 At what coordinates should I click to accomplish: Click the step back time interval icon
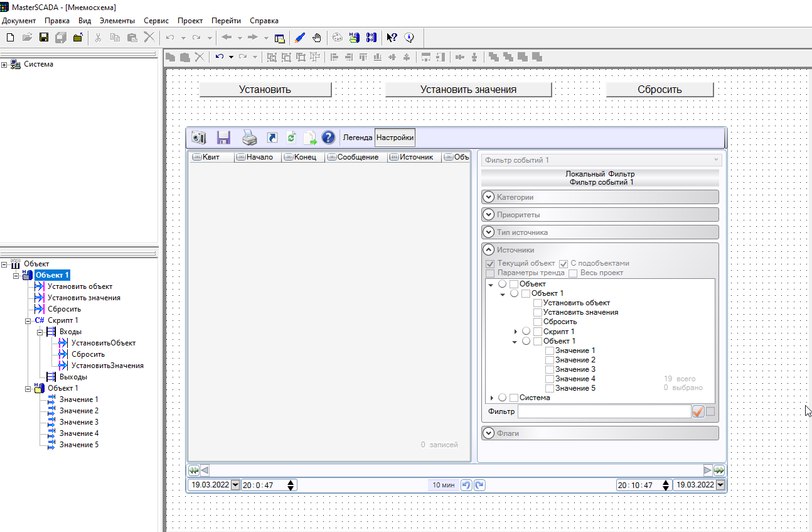pos(466,485)
